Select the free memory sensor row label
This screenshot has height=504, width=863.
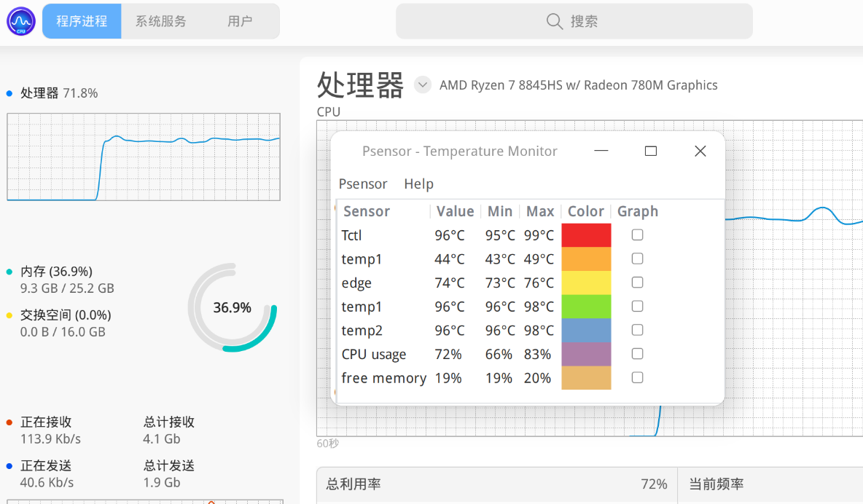click(x=383, y=378)
